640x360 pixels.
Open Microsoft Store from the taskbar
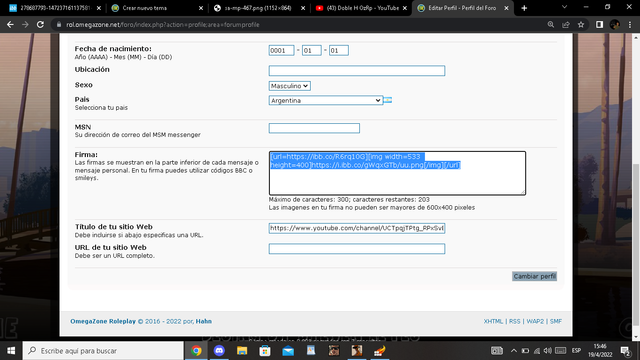coord(265,351)
